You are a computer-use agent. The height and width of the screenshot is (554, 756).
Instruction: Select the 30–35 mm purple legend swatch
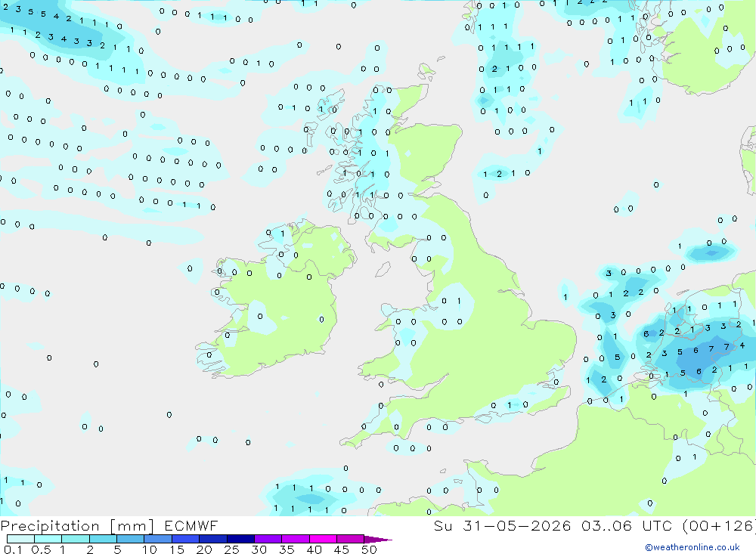(268, 539)
